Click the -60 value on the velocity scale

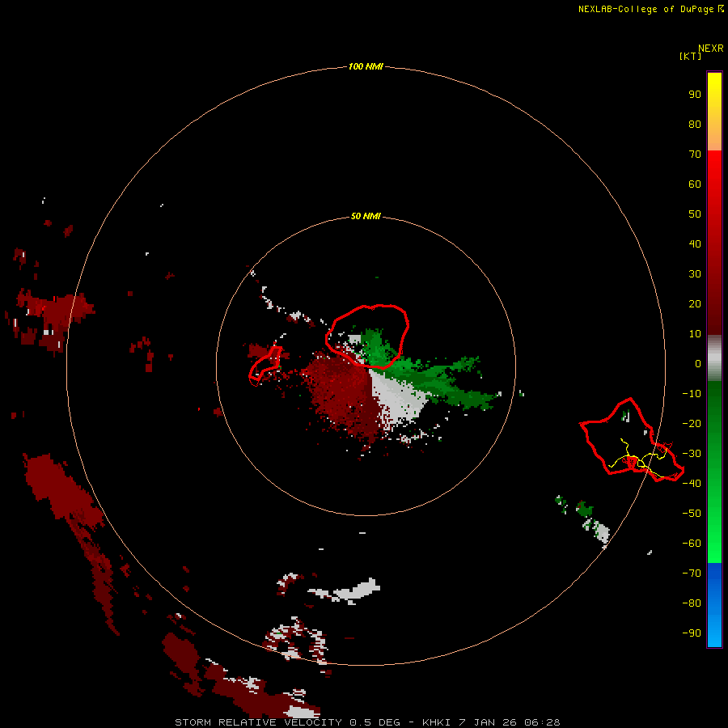click(692, 544)
